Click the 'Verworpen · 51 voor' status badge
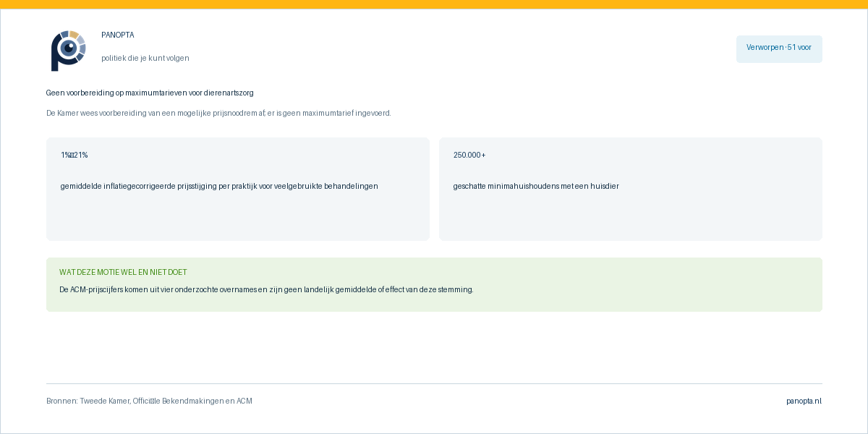868x434 pixels. pyautogui.click(x=779, y=49)
